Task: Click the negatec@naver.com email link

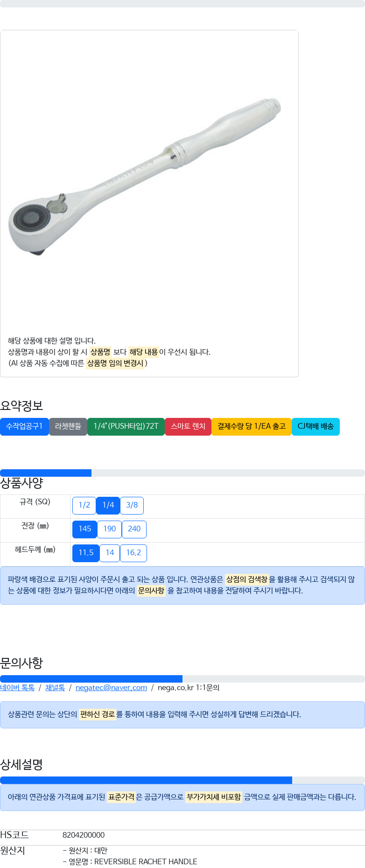Action: pos(111,688)
